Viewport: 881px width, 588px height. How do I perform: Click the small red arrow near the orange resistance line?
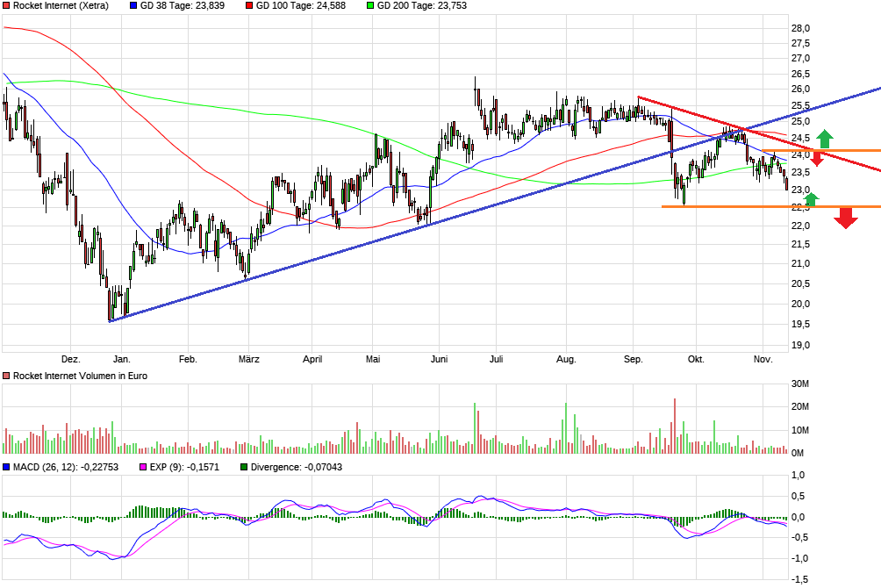[x=817, y=159]
